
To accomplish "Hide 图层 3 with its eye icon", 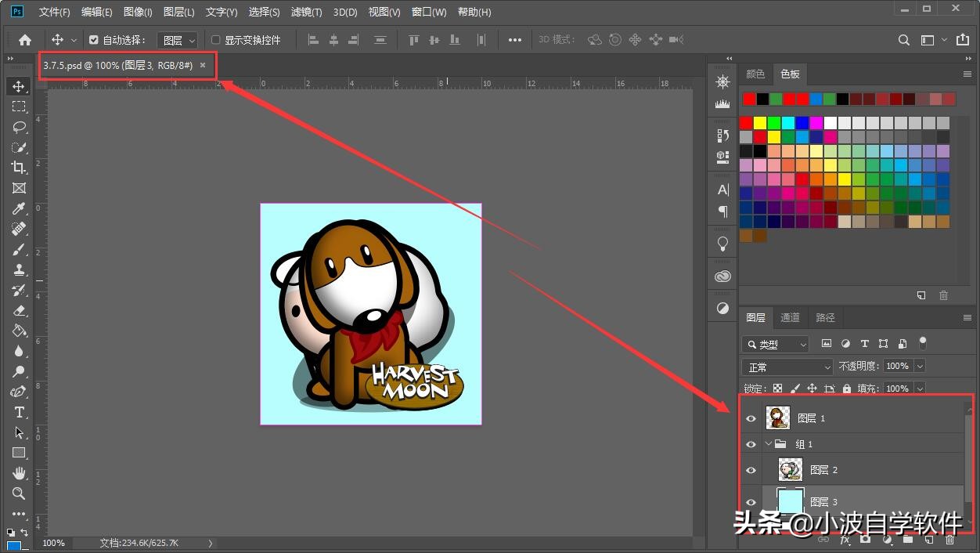I will coord(751,502).
